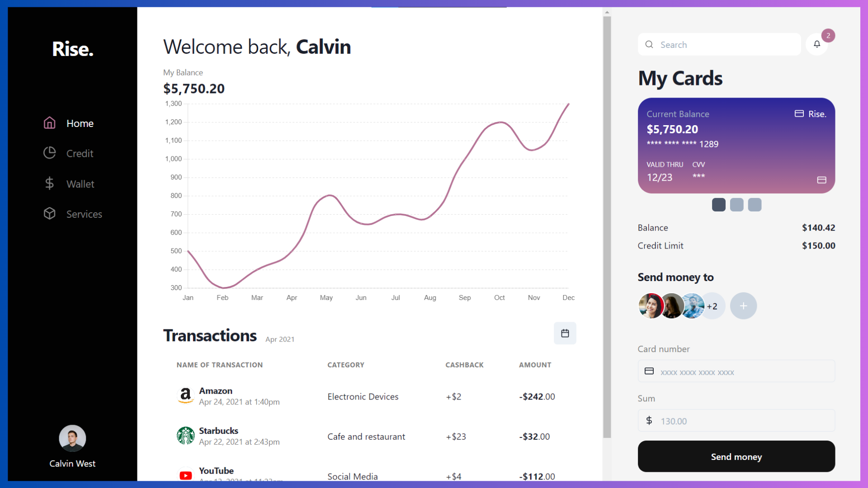Click the search magnifier icon
Viewport: 868px width, 488px height.
649,44
